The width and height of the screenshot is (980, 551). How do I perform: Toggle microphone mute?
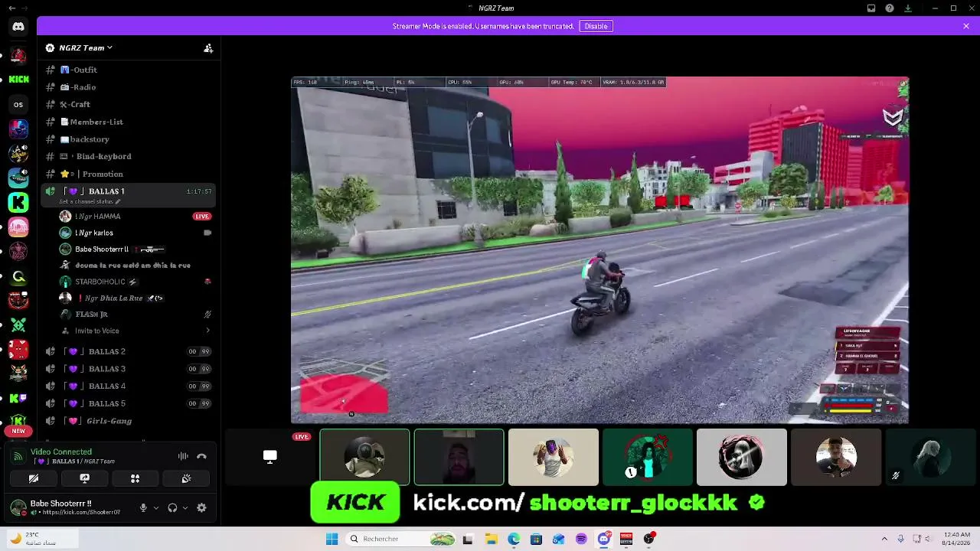click(143, 507)
